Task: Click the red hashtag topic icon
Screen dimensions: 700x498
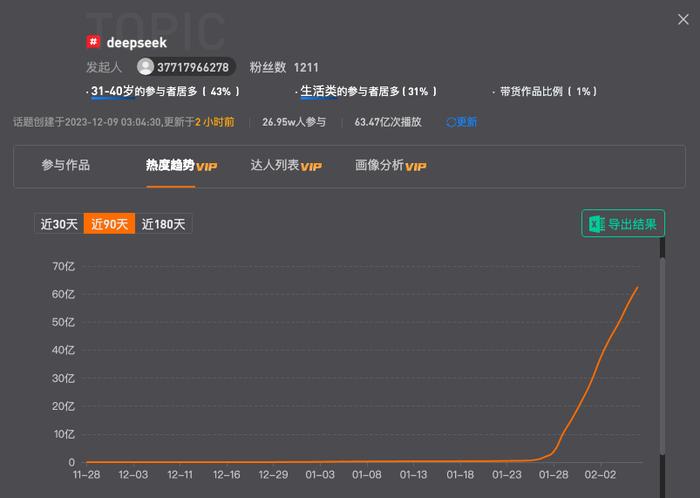Action: [93, 42]
